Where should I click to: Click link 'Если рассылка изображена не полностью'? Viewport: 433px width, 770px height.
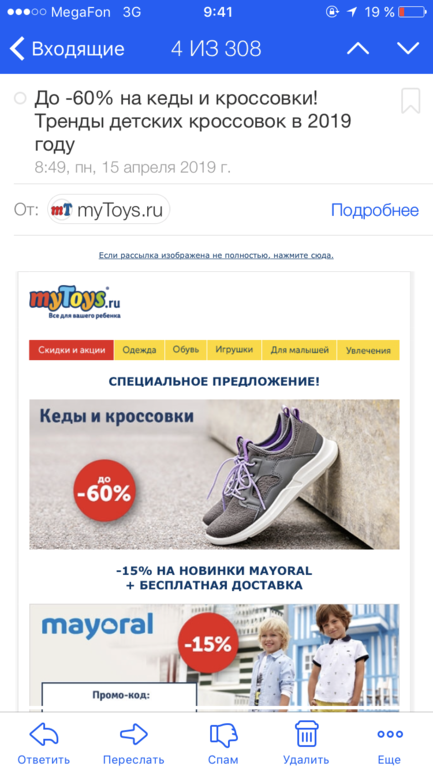click(x=216, y=255)
